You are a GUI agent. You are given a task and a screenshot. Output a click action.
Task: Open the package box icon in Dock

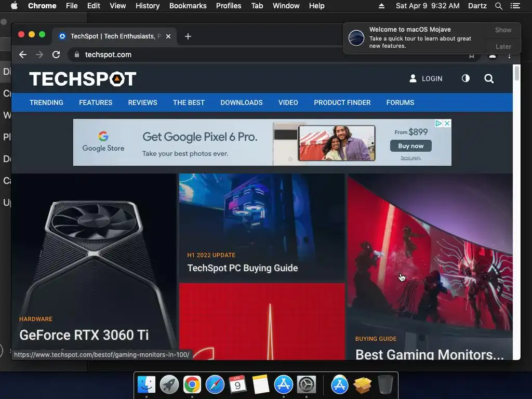362,385
